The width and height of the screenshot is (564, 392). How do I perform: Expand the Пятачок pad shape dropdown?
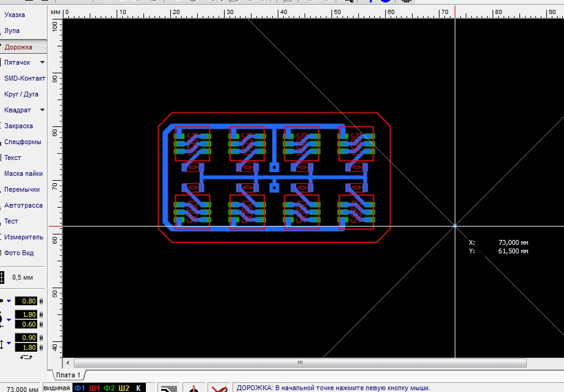(42, 62)
